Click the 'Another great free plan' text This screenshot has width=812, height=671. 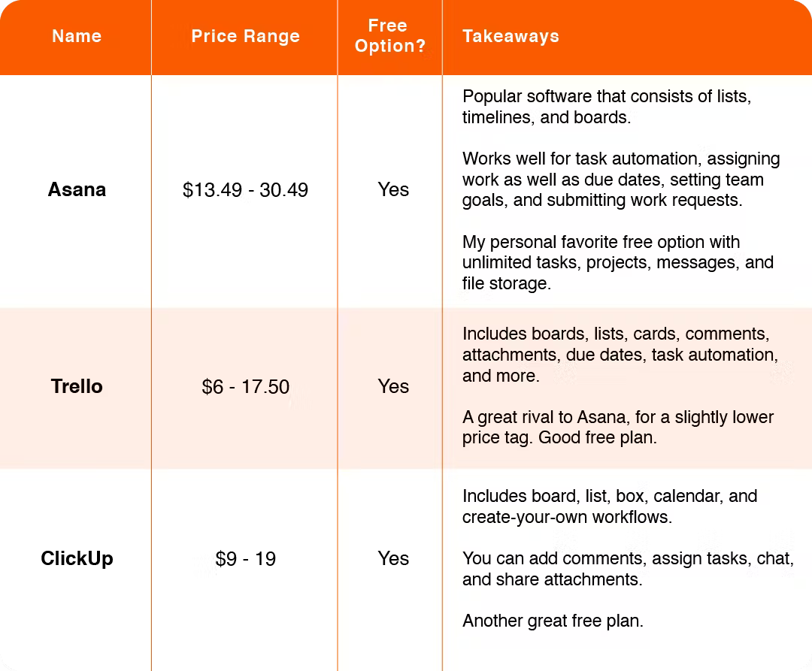pyautogui.click(x=553, y=621)
